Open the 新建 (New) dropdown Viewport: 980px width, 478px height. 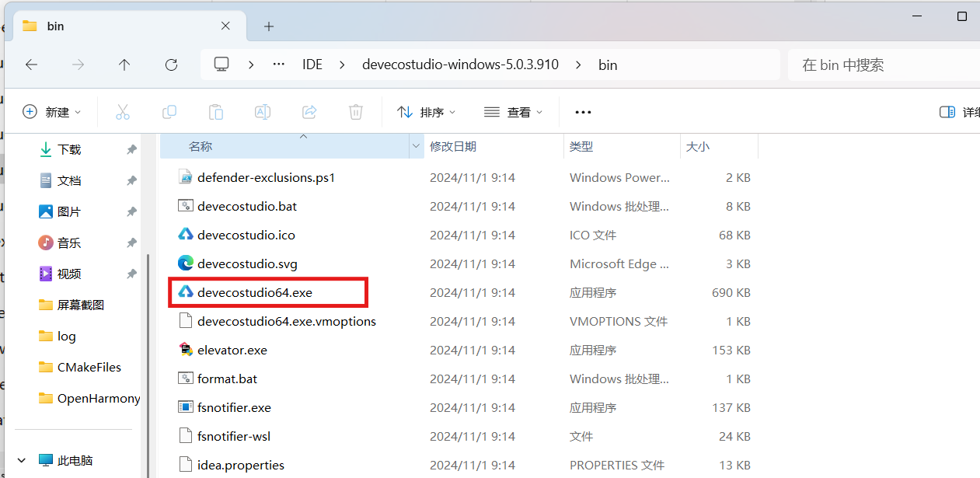pyautogui.click(x=52, y=112)
